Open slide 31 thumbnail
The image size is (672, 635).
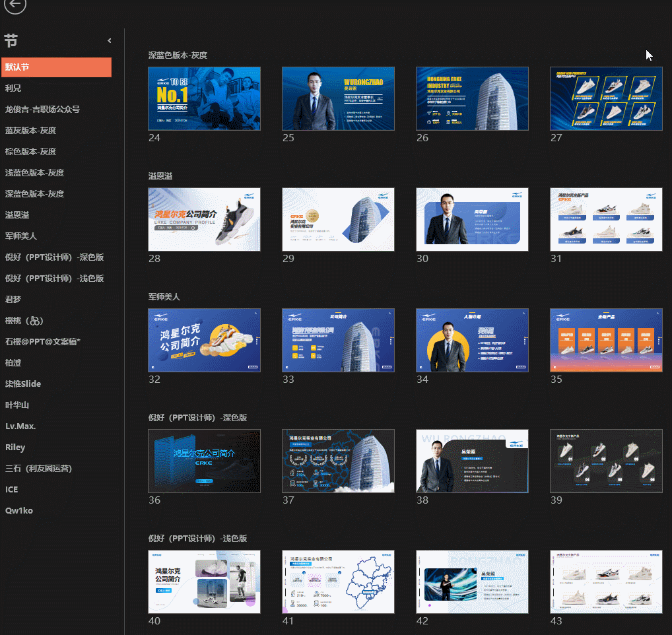point(606,219)
